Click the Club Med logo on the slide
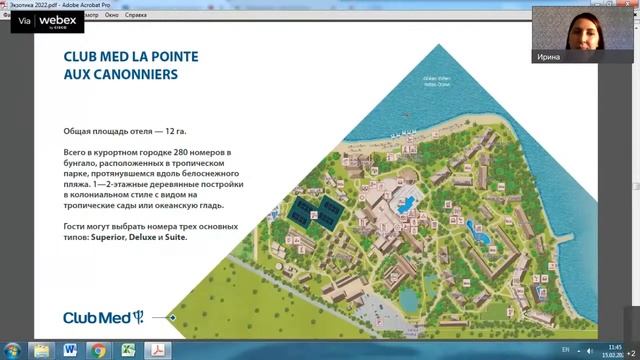 [x=103, y=317]
